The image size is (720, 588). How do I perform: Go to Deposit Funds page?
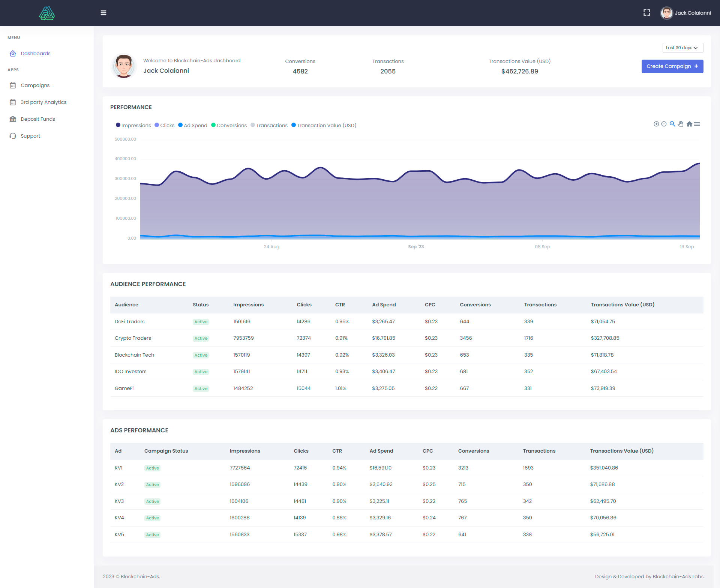37,119
